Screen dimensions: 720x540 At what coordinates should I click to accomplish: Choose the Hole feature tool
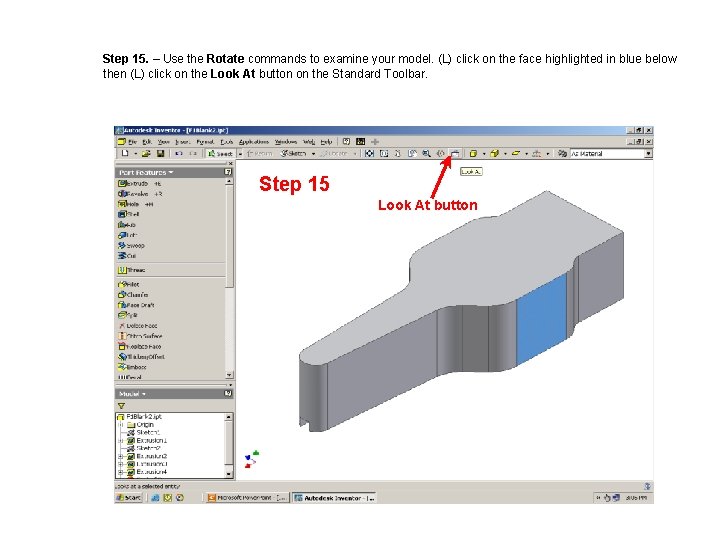click(x=135, y=204)
